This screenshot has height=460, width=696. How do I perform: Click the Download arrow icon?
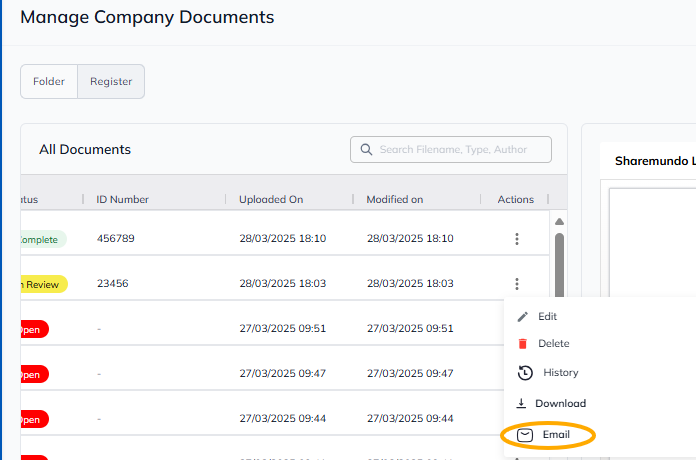pos(521,404)
